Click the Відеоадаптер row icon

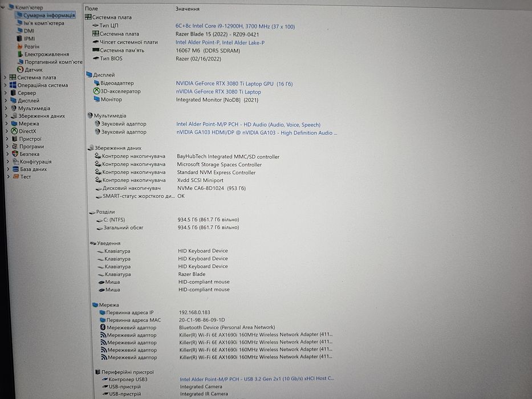pos(97,83)
